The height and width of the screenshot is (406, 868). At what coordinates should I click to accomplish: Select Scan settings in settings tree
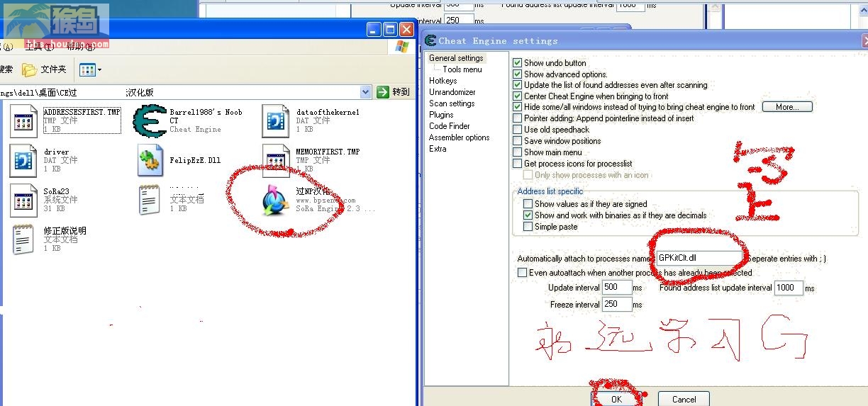click(x=452, y=103)
